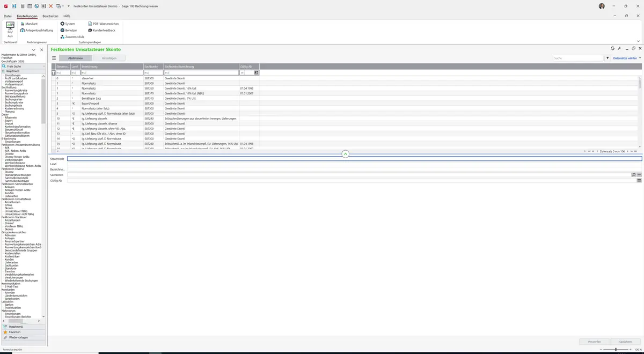
Task: Close the navigation pane with its X
Action: coord(42,50)
